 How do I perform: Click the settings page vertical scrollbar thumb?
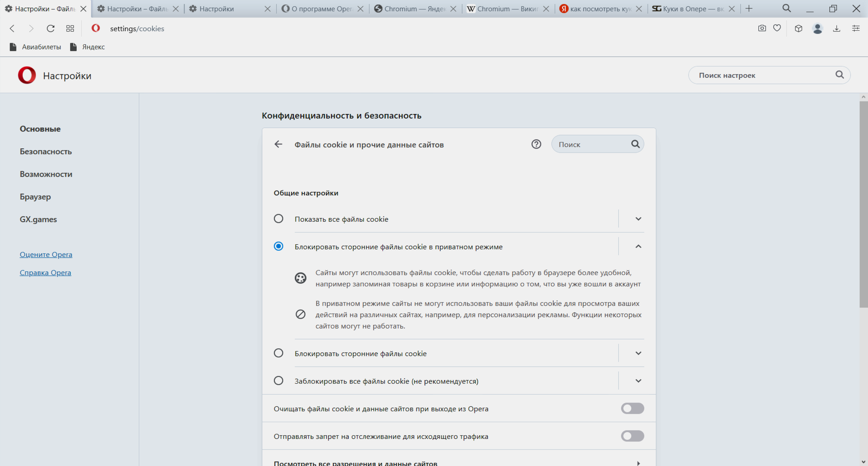pyautogui.click(x=863, y=204)
